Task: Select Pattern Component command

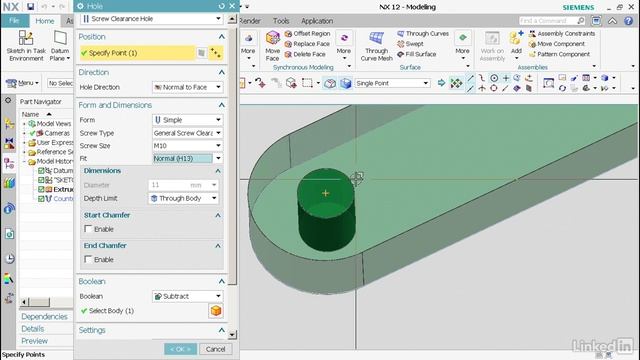Action: click(559, 54)
